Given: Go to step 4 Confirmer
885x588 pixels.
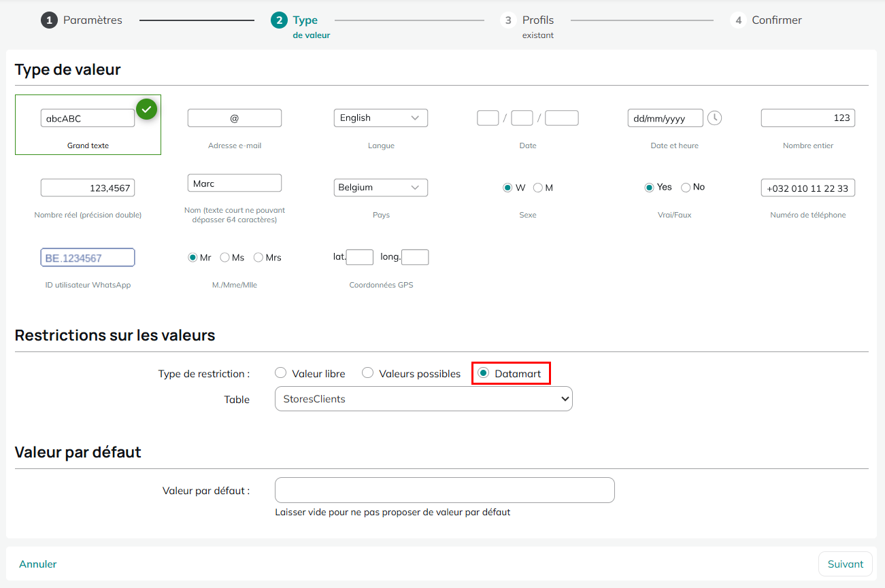Looking at the screenshot, I should [x=766, y=20].
